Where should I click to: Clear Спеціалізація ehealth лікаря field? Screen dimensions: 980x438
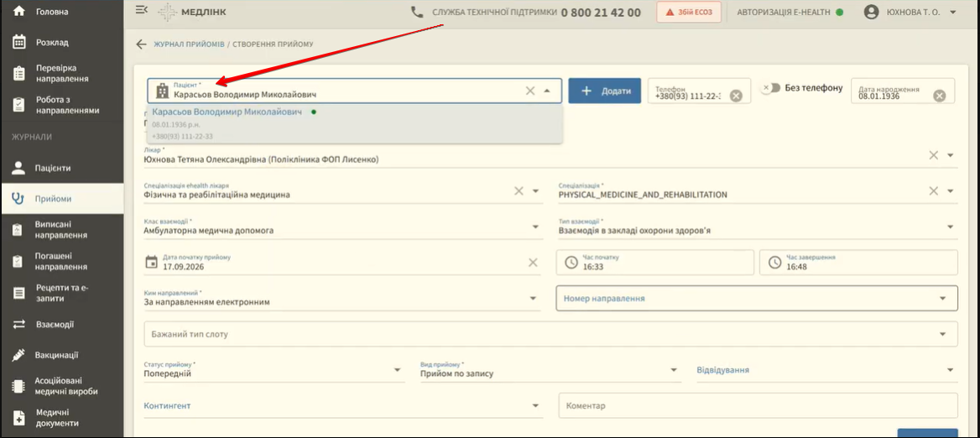click(519, 190)
